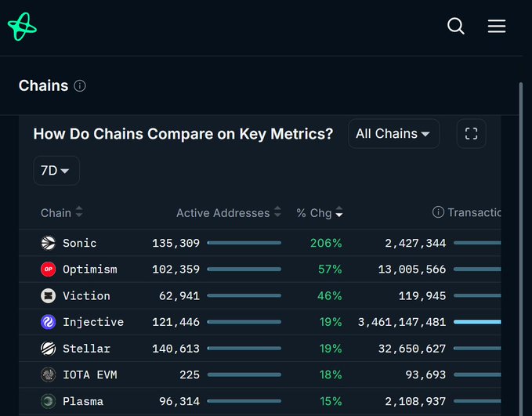Sort table by Chain column

61,213
